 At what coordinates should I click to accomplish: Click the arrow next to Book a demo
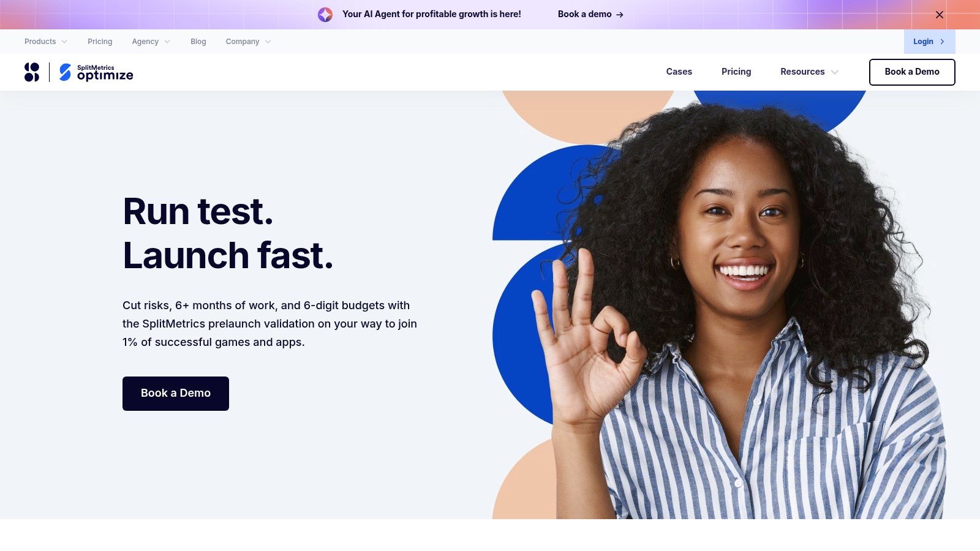click(x=620, y=15)
